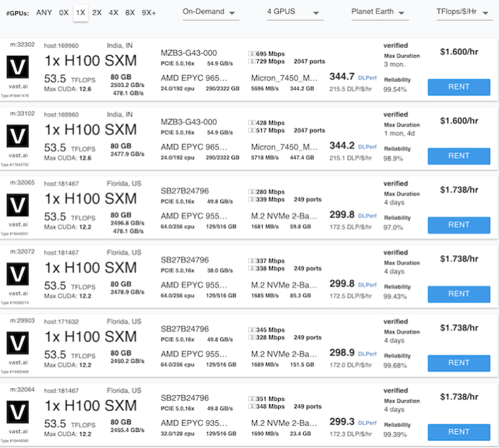This screenshot has height=448, width=499.
Task: Click network icon beside 339 Mbps
Action: coord(252,199)
